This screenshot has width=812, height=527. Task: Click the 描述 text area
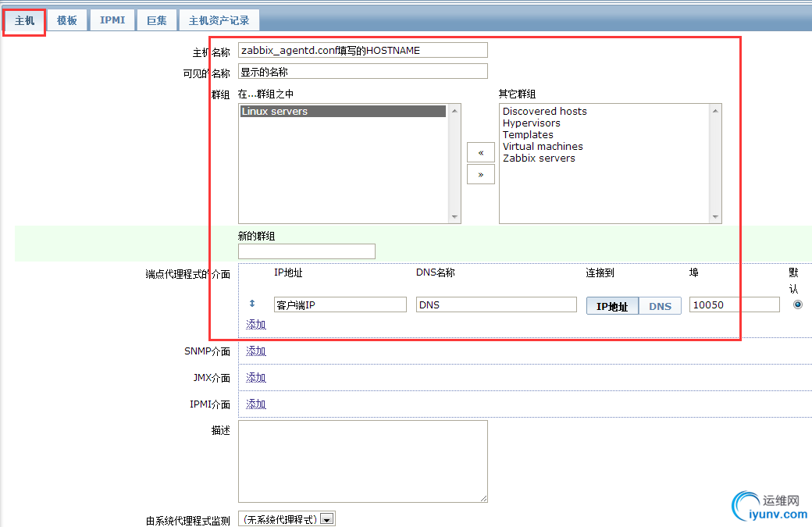pyautogui.click(x=362, y=461)
